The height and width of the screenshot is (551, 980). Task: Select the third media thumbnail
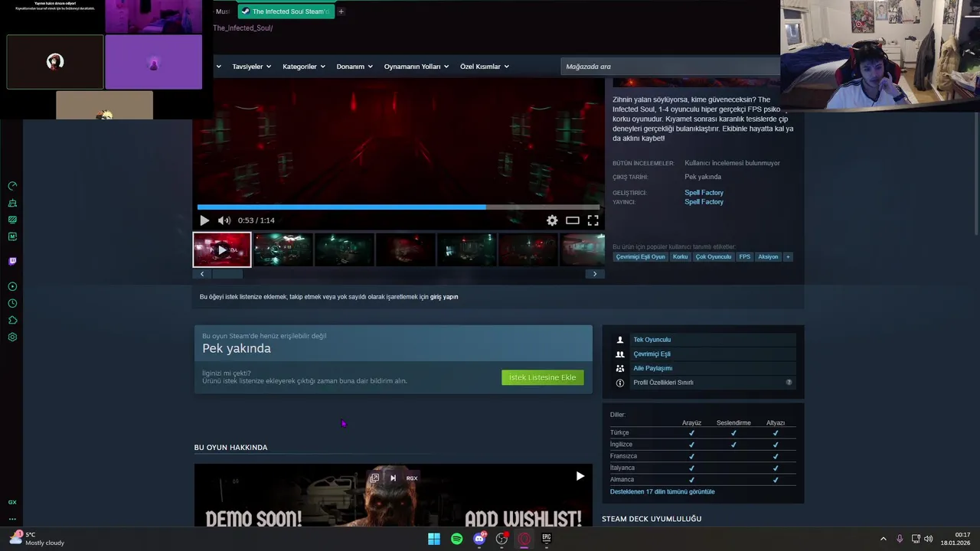pos(345,249)
